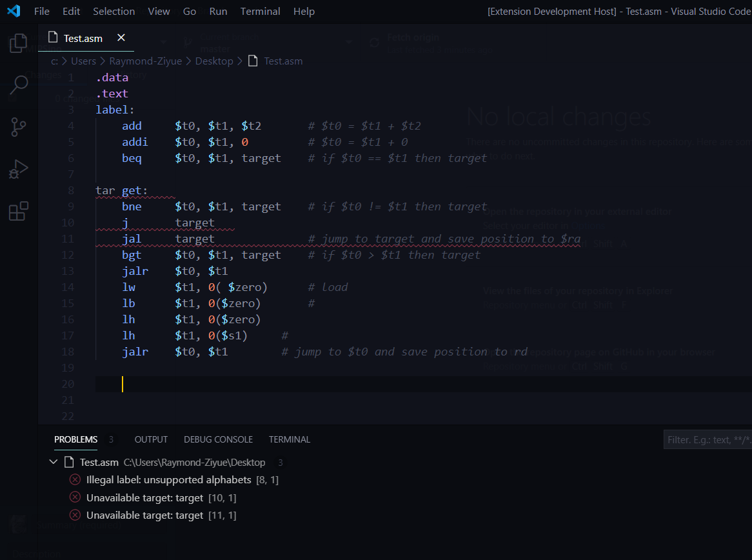Click the j instruction on line 10
Viewport: 752px width, 560px height.
click(x=125, y=223)
